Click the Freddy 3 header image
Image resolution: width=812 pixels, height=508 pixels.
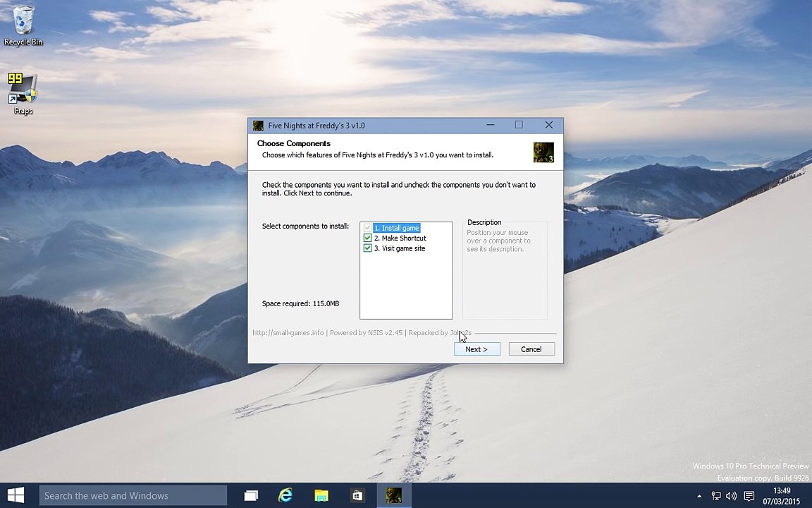[543, 152]
